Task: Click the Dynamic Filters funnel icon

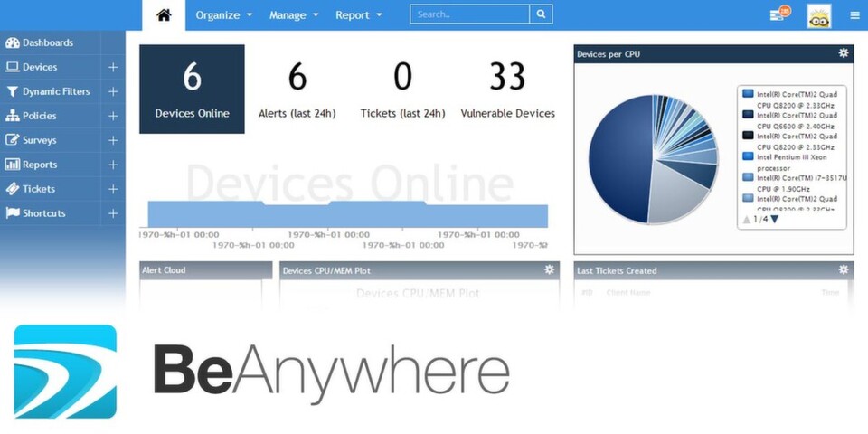Action: [12, 91]
